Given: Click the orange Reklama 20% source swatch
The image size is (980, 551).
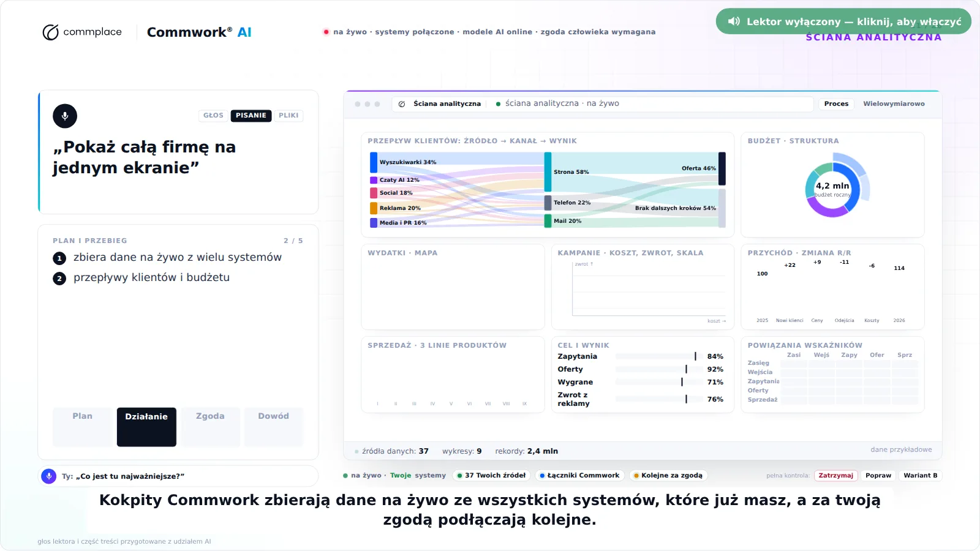Looking at the screenshot, I should coord(374,208).
